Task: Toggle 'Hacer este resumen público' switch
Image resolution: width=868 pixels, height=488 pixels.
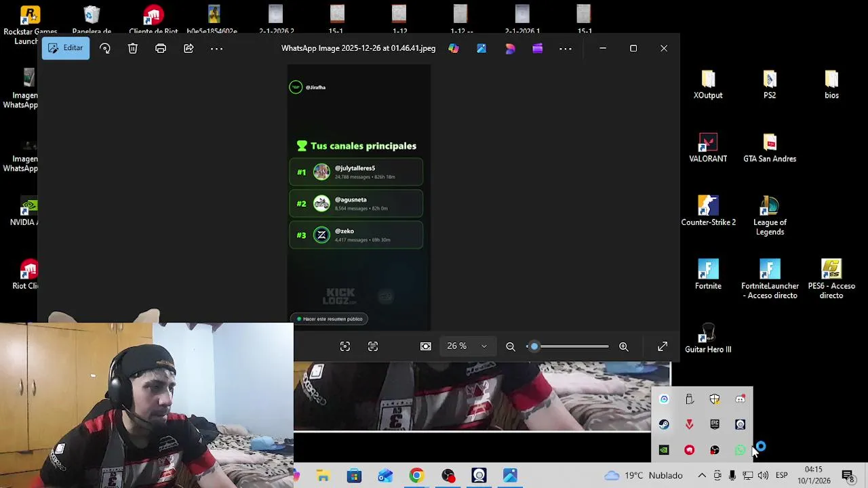Action: coord(330,319)
